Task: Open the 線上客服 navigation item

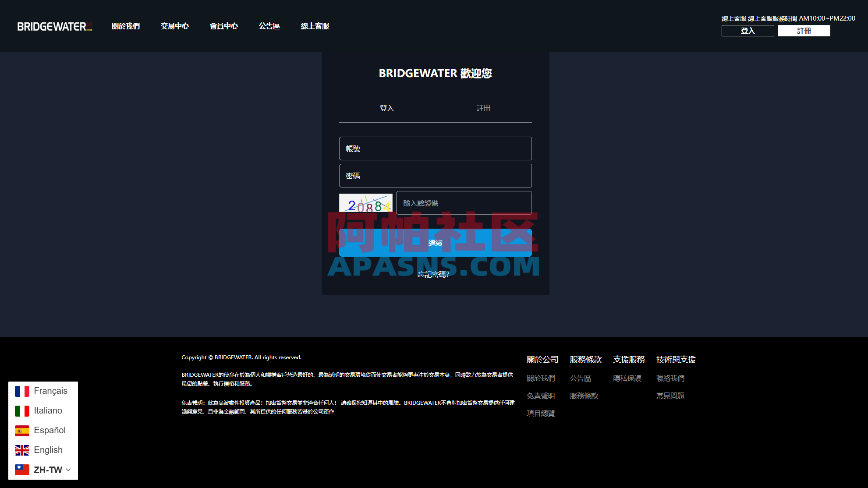Action: click(314, 26)
